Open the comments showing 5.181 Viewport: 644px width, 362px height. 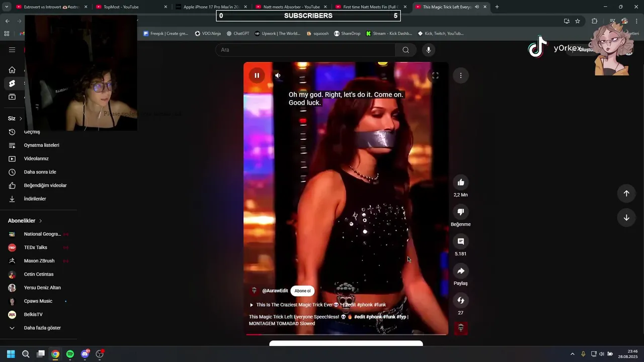point(460,241)
